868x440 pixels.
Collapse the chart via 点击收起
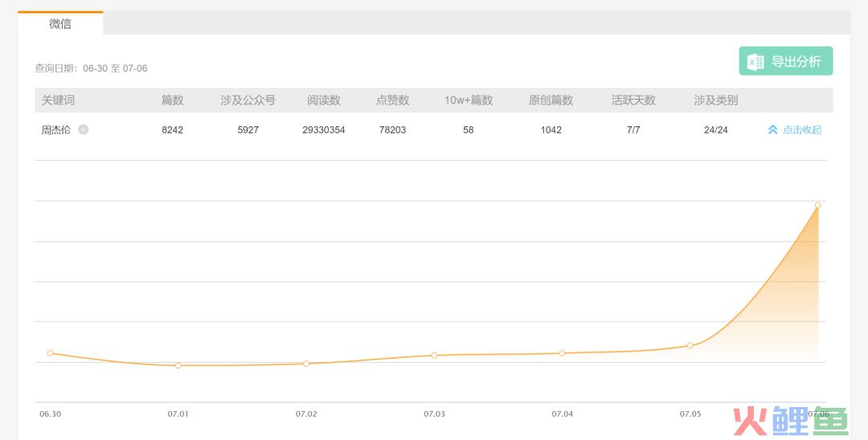(801, 130)
